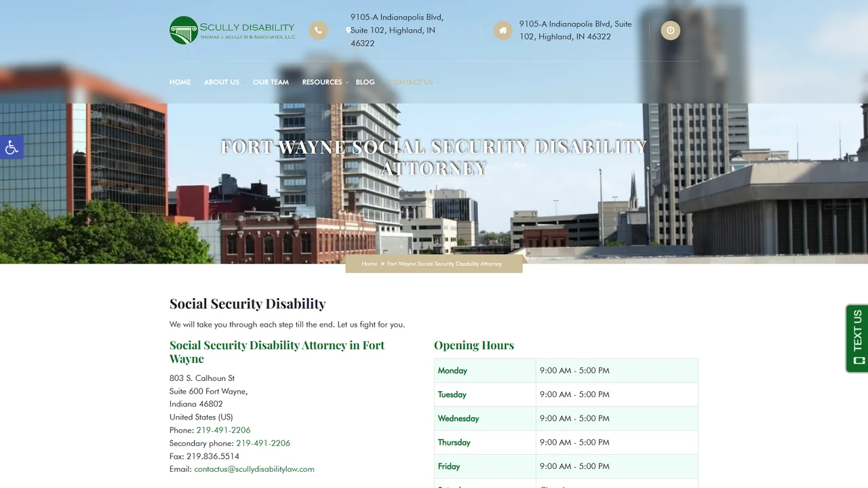Image resolution: width=868 pixels, height=488 pixels.
Task: Click the phone icon in header
Action: point(319,30)
